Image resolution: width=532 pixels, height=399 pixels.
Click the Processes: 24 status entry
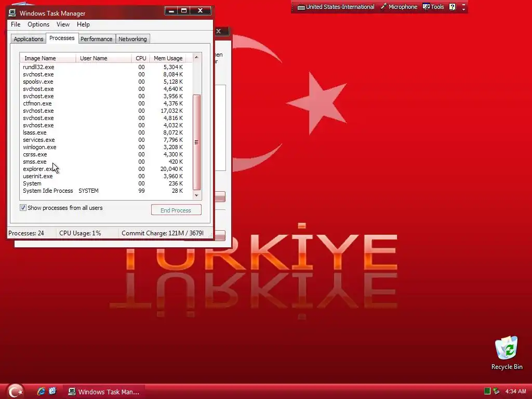coord(26,233)
